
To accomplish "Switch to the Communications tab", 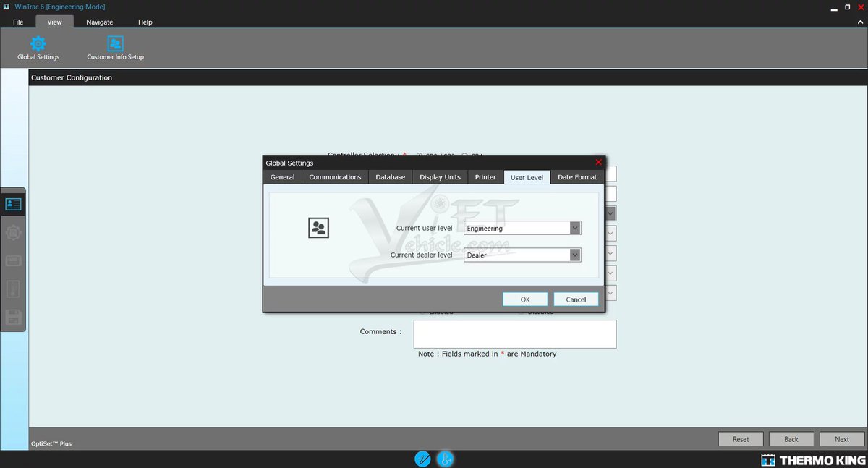I will [335, 177].
